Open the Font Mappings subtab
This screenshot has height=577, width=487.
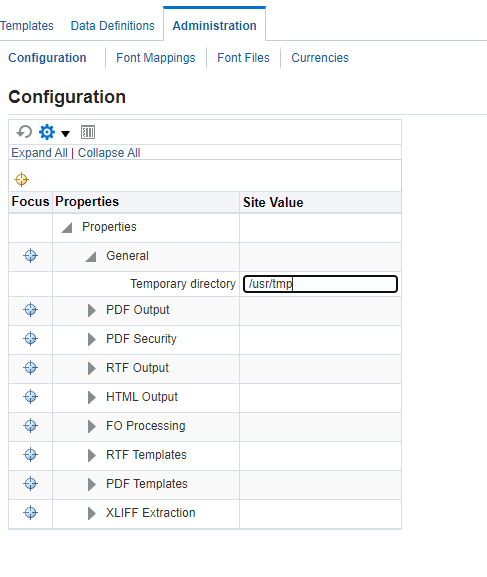click(156, 58)
